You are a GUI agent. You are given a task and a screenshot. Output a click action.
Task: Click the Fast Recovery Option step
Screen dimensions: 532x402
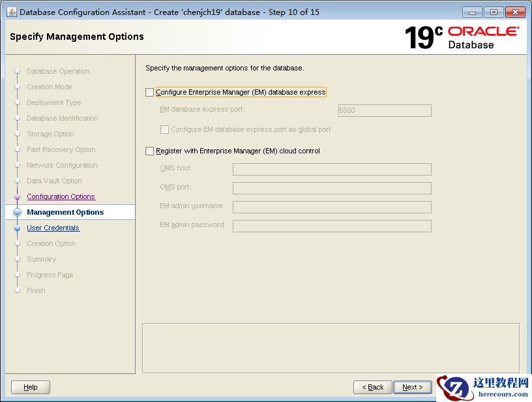click(61, 149)
